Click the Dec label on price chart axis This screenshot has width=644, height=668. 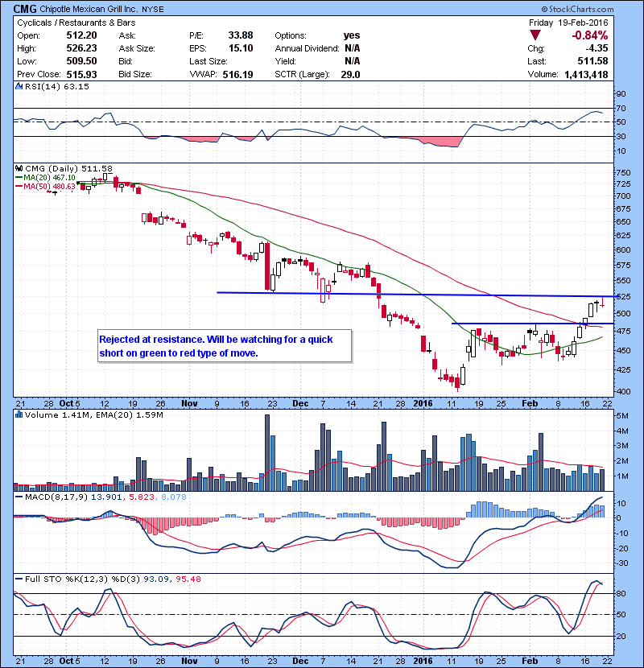[x=300, y=403]
